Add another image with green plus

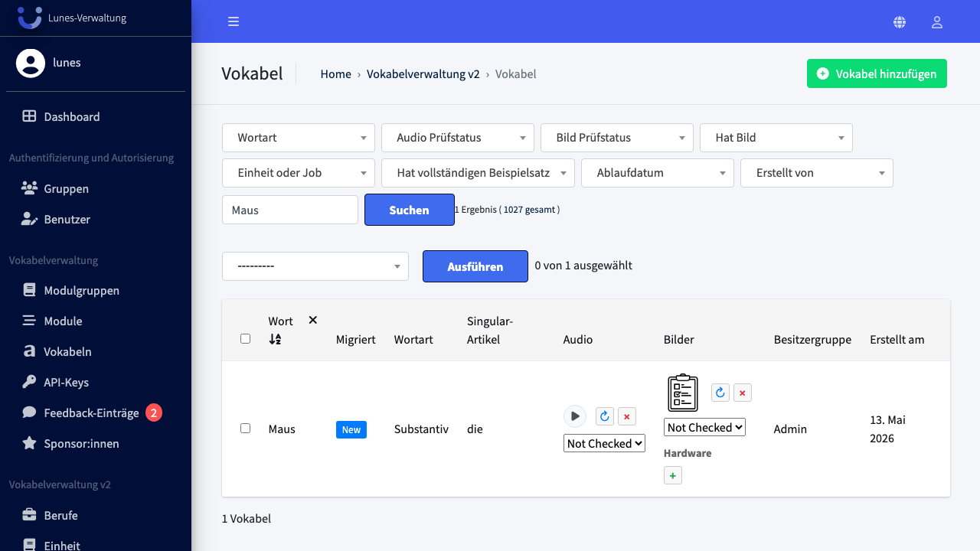[673, 476]
